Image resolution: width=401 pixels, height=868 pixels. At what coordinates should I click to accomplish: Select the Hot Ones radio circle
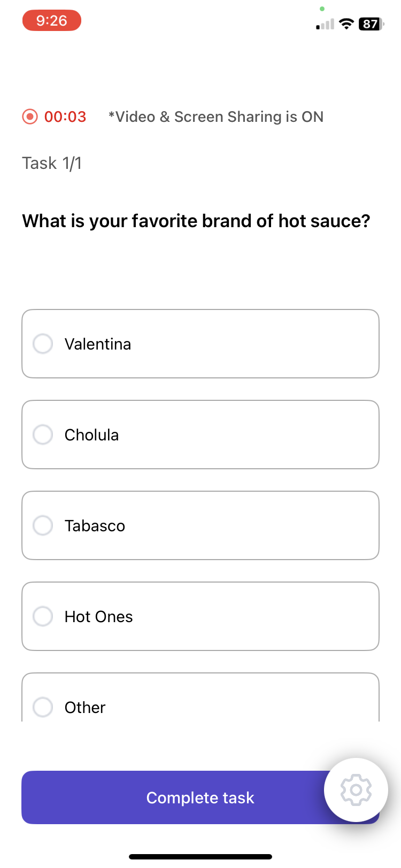pos(43,616)
